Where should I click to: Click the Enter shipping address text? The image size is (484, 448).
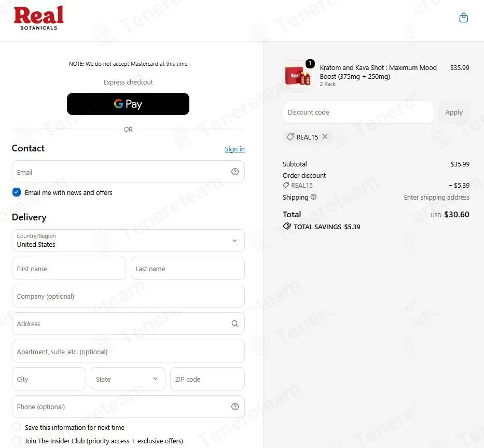[436, 197]
